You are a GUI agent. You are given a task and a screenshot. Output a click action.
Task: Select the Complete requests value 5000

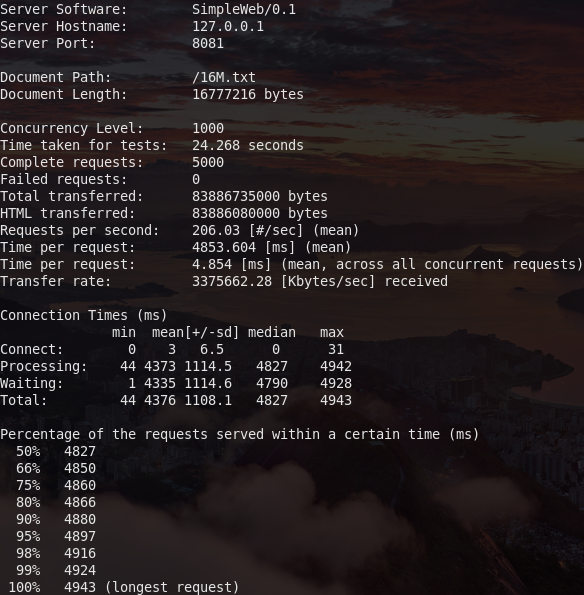tap(208, 162)
